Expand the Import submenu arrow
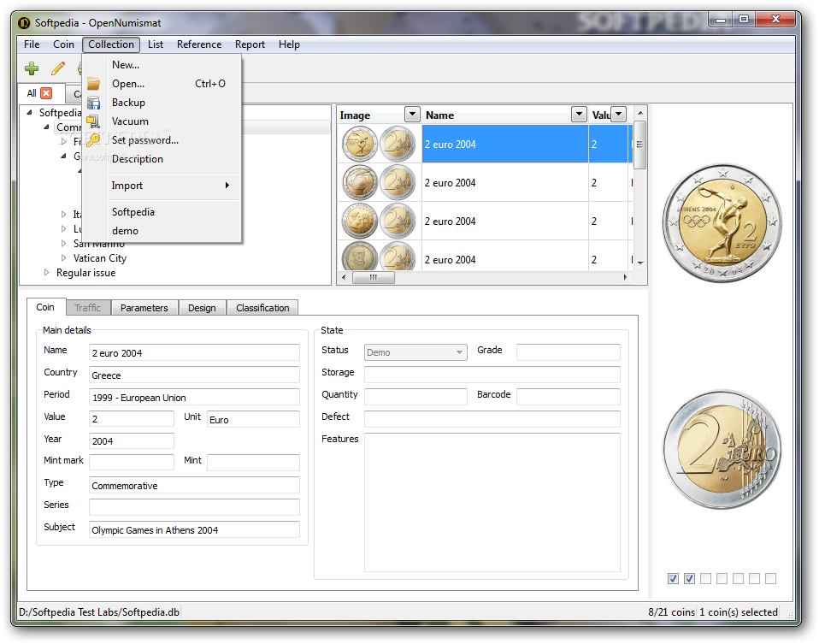This screenshot has height=644, width=819. 227,185
